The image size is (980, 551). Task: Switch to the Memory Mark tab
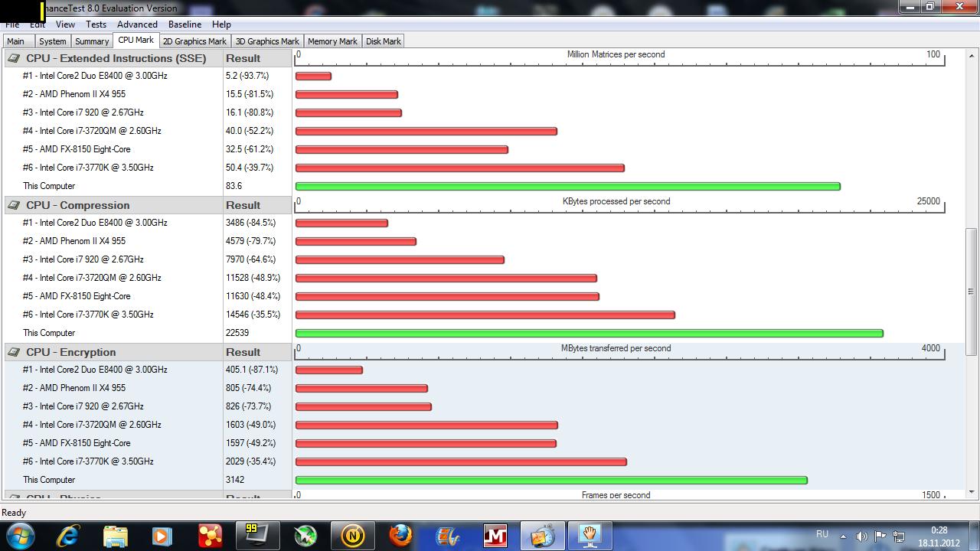pyautogui.click(x=332, y=41)
